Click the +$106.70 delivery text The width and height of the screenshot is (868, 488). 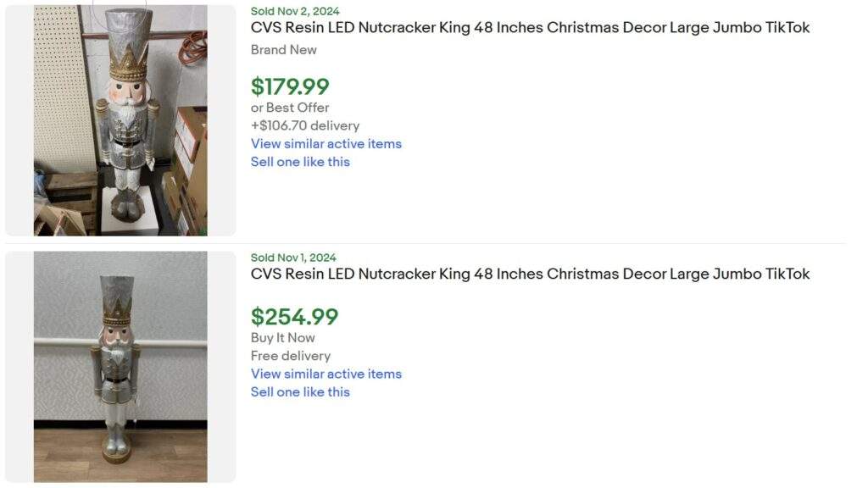click(304, 125)
